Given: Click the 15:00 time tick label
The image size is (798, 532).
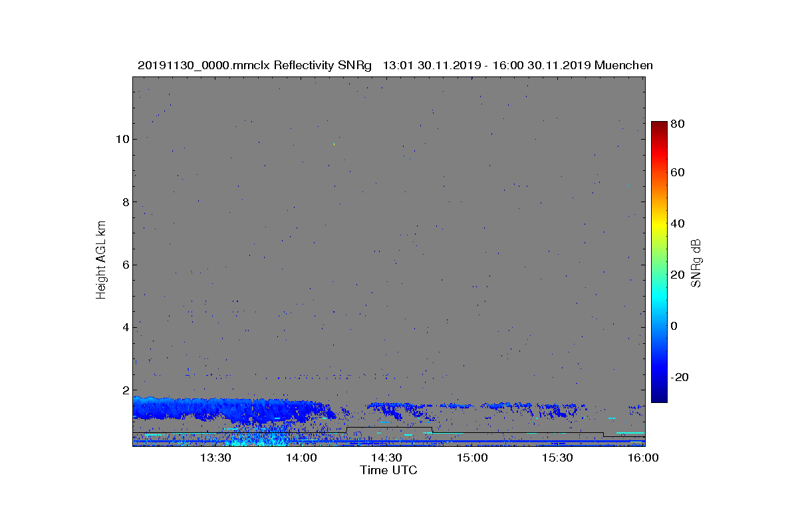Looking at the screenshot, I should (x=472, y=458).
